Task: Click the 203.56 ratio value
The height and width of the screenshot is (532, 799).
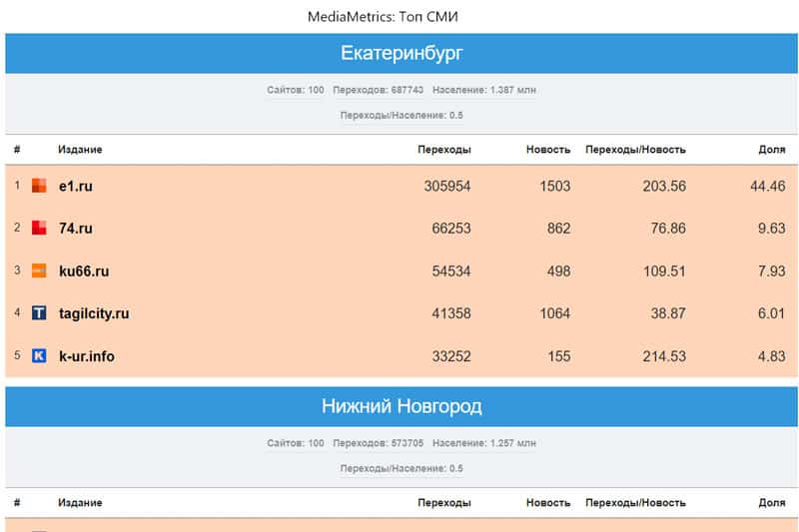Action: point(664,187)
